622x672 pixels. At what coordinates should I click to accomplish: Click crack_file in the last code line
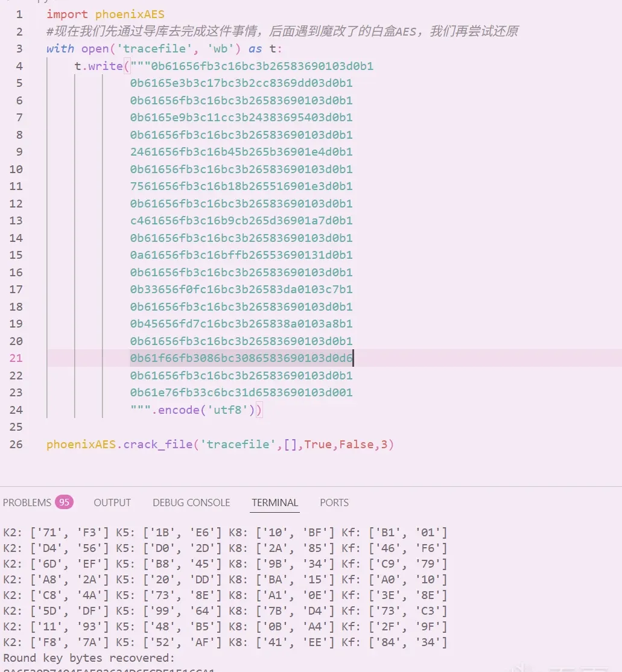157,445
